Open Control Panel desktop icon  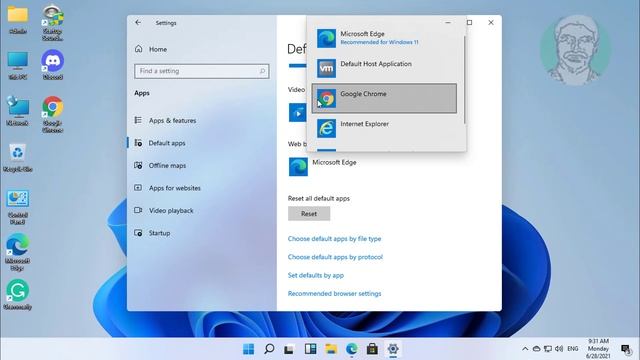(x=18, y=207)
